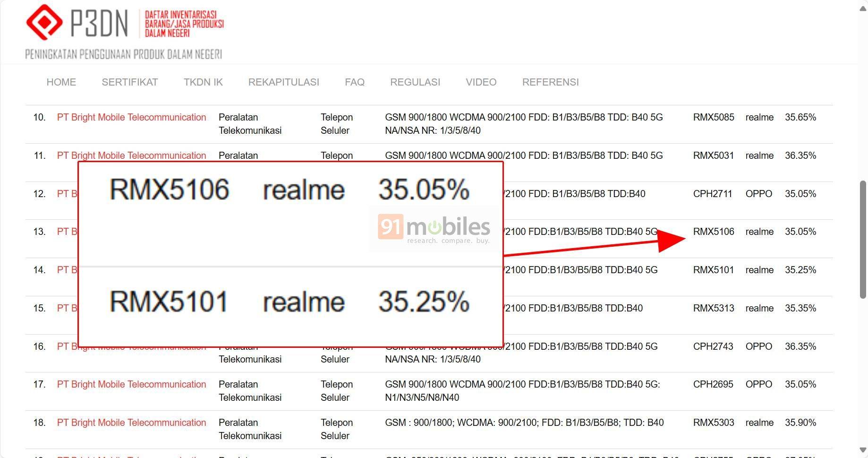Open the HOME menu item
Image resolution: width=868 pixels, height=458 pixels.
click(61, 82)
